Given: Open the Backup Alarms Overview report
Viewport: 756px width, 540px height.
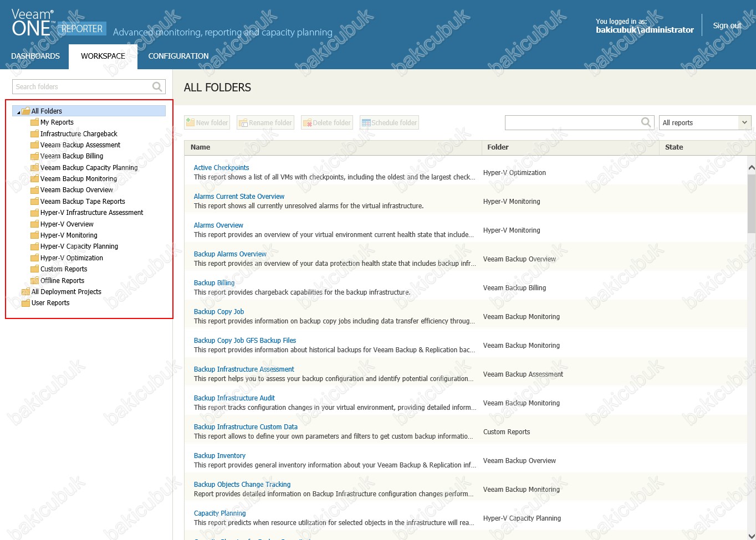Looking at the screenshot, I should (230, 254).
